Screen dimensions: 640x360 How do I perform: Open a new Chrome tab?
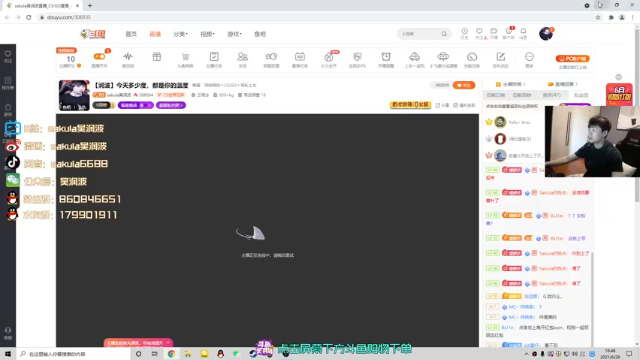[x=90, y=6]
